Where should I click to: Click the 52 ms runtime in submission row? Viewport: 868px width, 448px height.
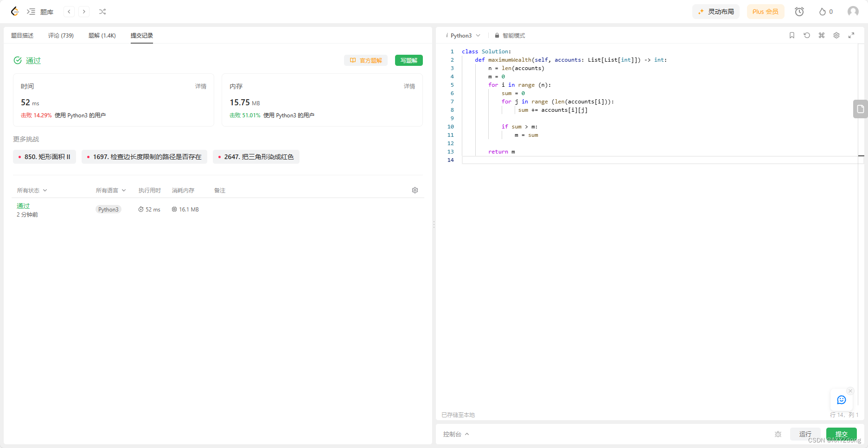coord(149,210)
